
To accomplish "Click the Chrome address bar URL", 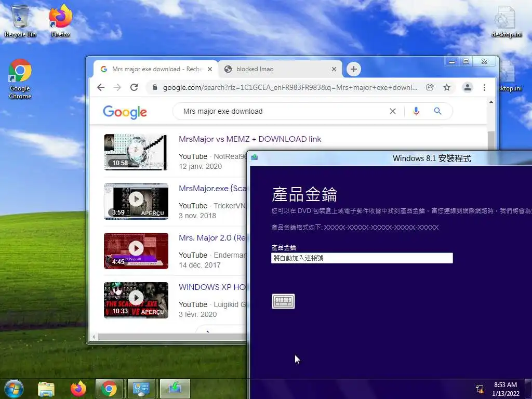I will [290, 87].
